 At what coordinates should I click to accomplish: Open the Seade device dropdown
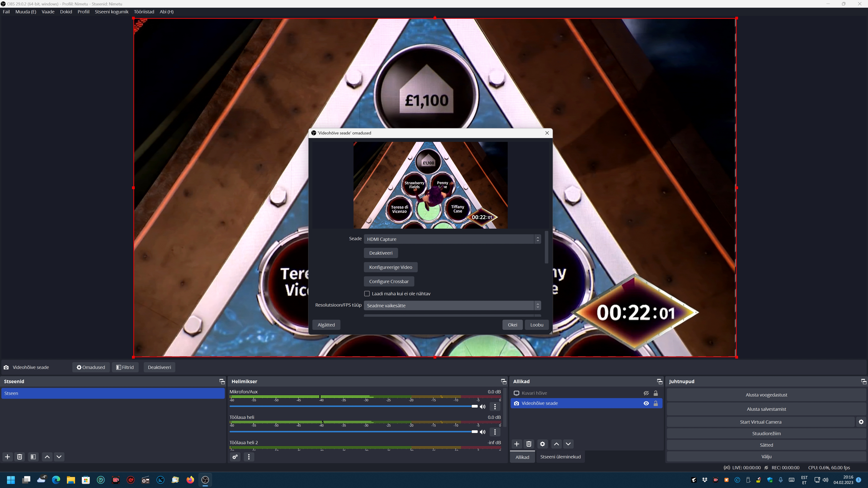(452, 239)
